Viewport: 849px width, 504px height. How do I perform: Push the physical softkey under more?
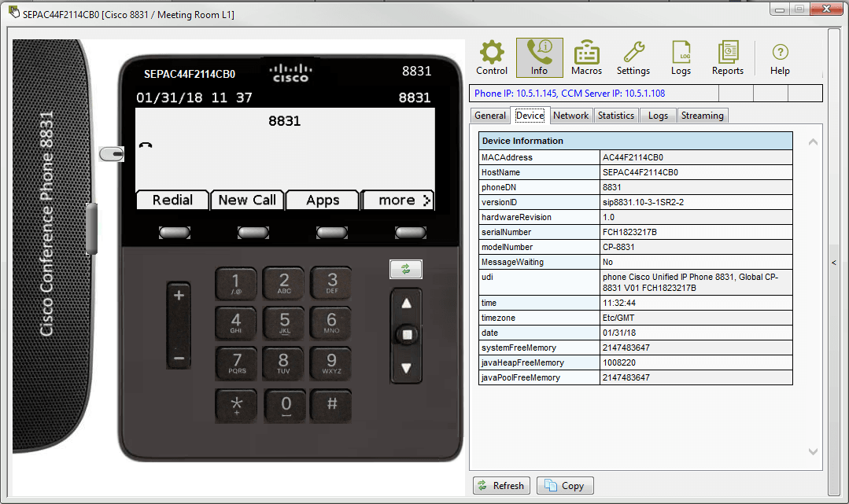411,233
